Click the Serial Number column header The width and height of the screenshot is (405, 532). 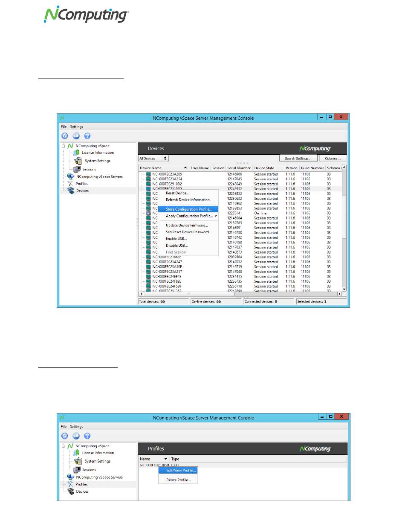(x=239, y=168)
